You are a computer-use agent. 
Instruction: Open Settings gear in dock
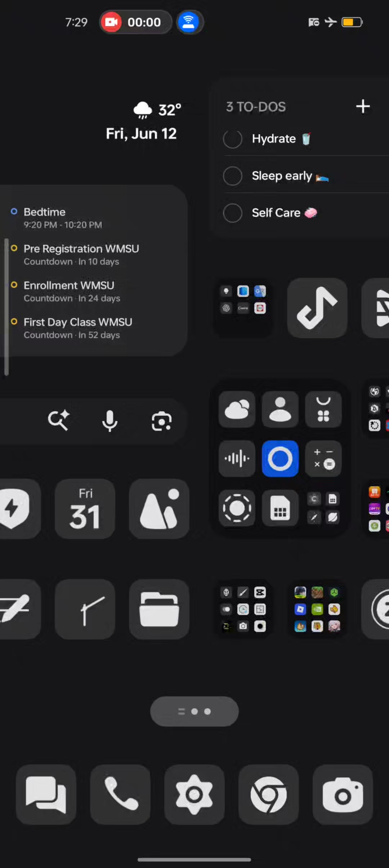point(194,795)
